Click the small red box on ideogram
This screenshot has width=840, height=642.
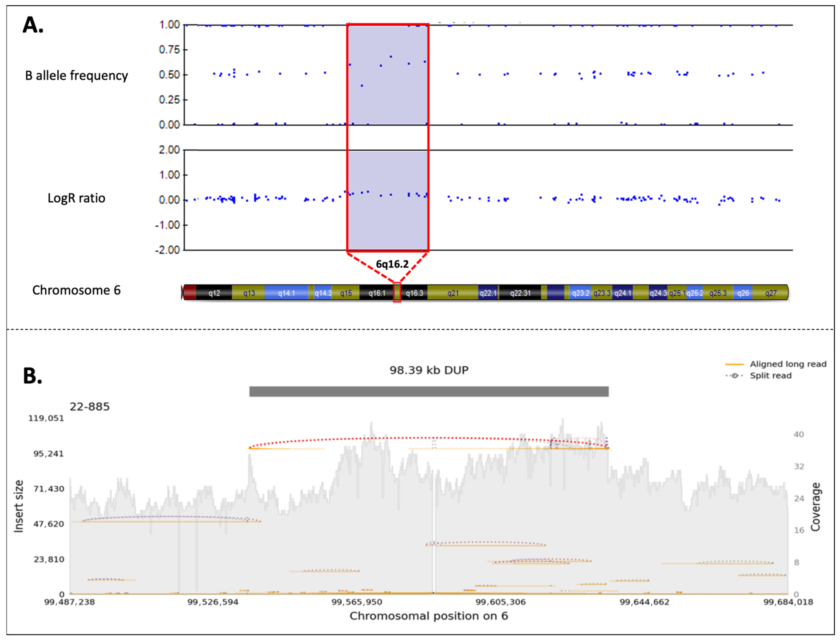click(x=397, y=292)
